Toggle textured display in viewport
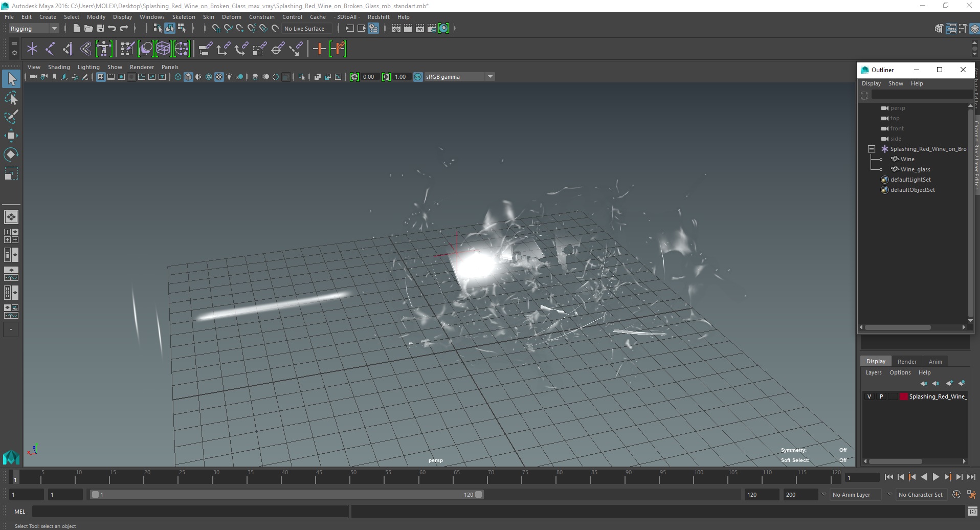 click(x=219, y=77)
